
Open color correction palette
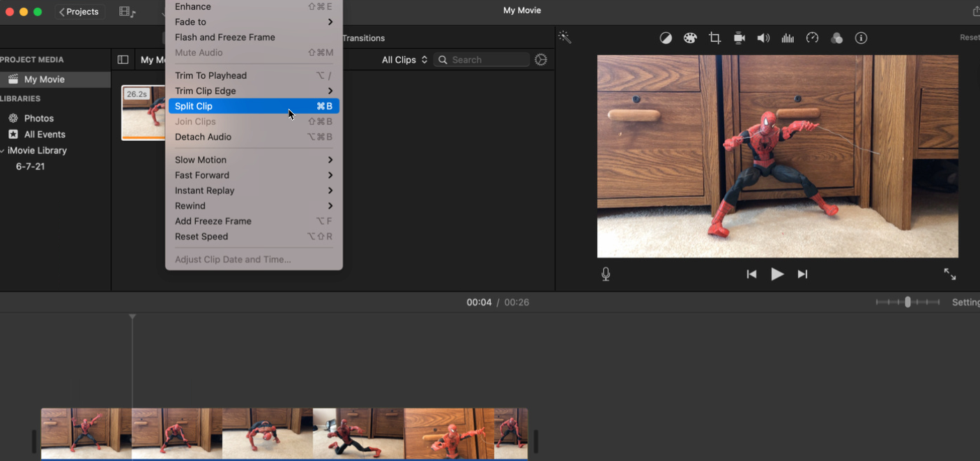click(x=690, y=38)
